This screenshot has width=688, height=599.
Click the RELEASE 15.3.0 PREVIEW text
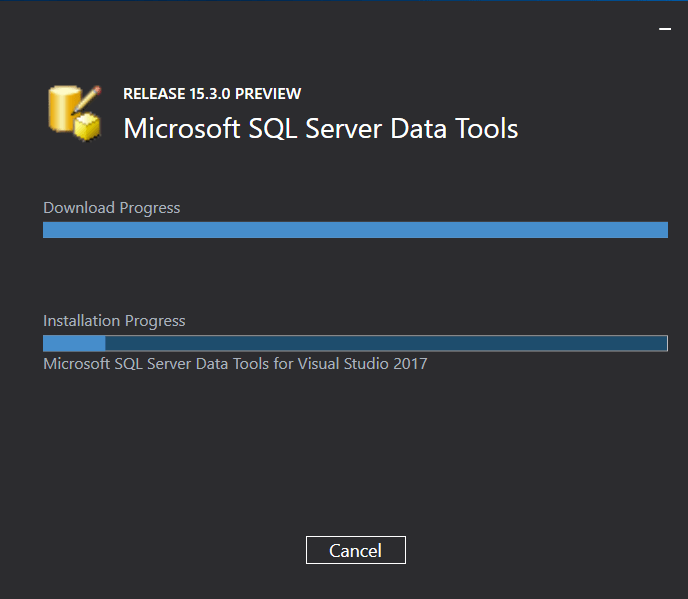[212, 93]
